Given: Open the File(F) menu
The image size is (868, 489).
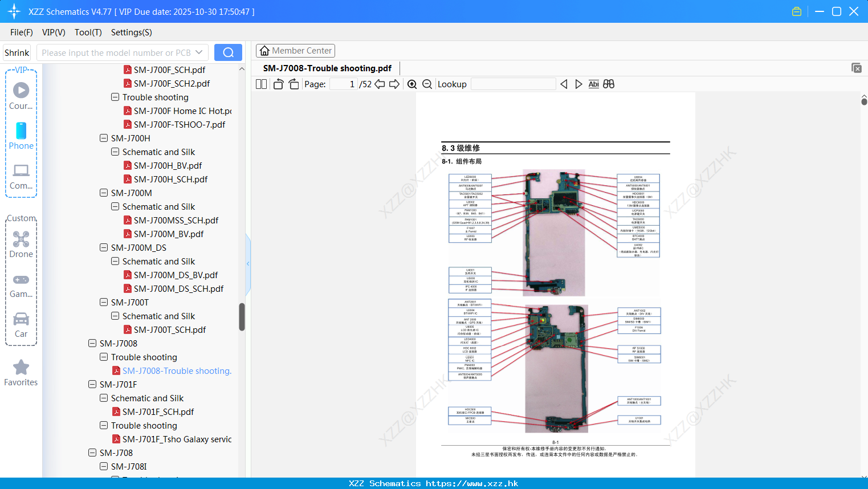Looking at the screenshot, I should pos(22,32).
